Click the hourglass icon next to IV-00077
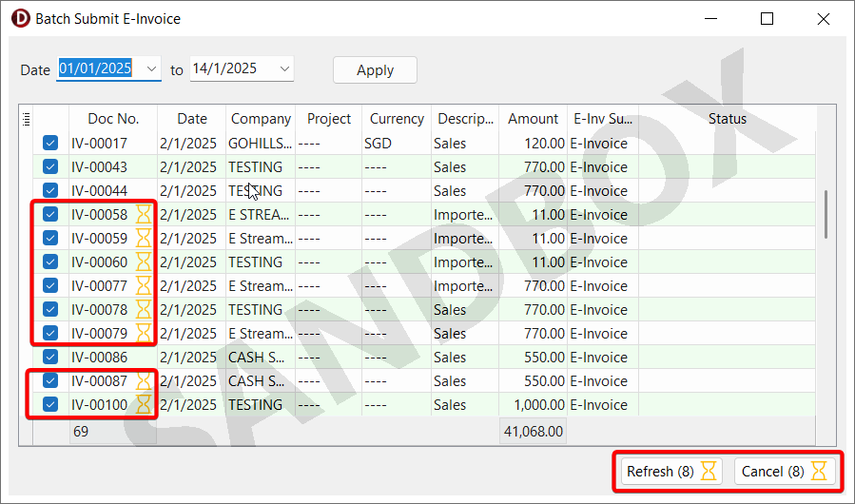855x504 pixels. coord(144,285)
